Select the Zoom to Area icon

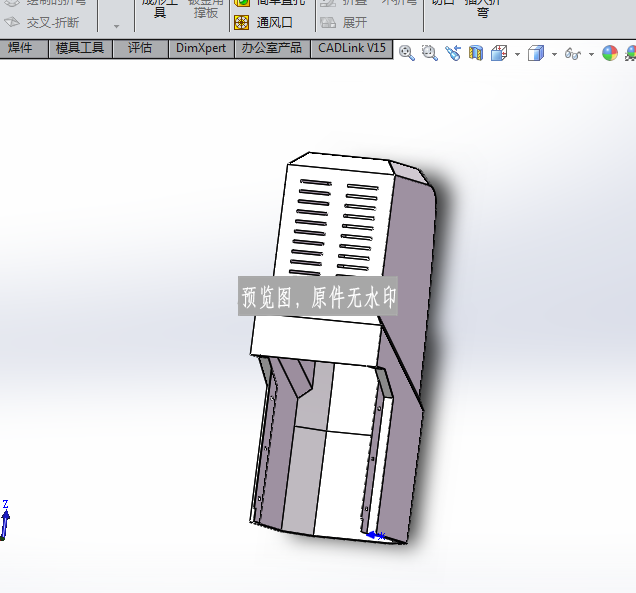pos(430,53)
